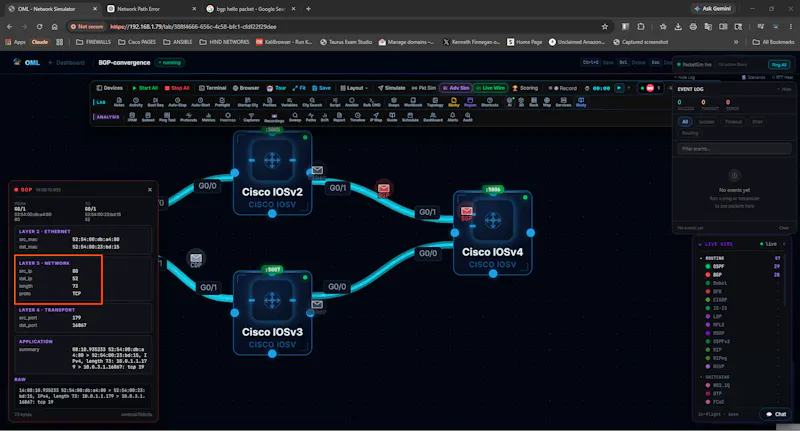Click the Auto-Stop icon

point(177,102)
